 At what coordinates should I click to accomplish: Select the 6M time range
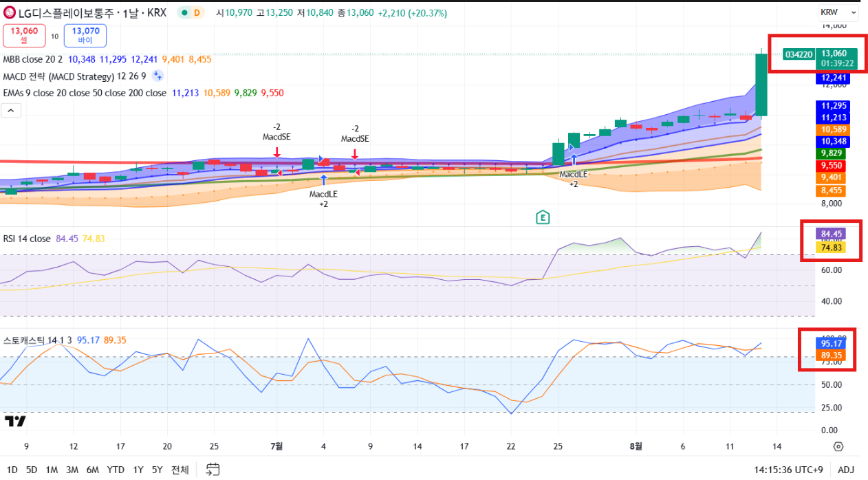[92, 470]
